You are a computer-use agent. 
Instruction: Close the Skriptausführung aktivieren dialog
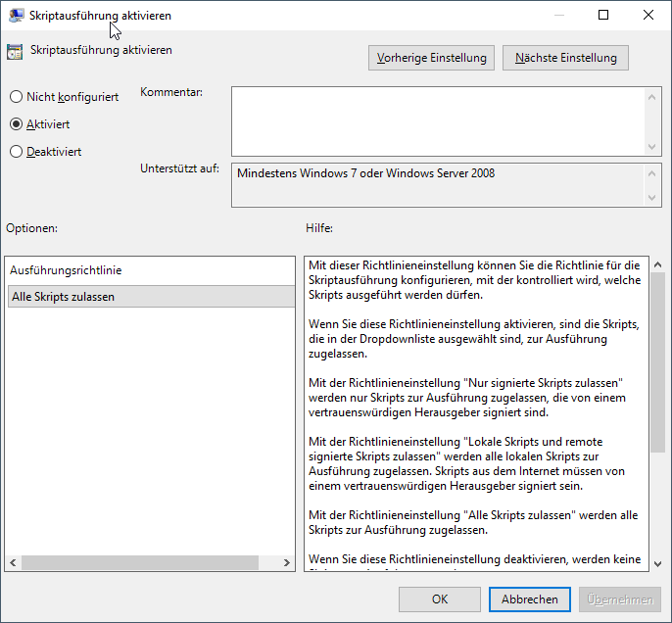point(648,15)
